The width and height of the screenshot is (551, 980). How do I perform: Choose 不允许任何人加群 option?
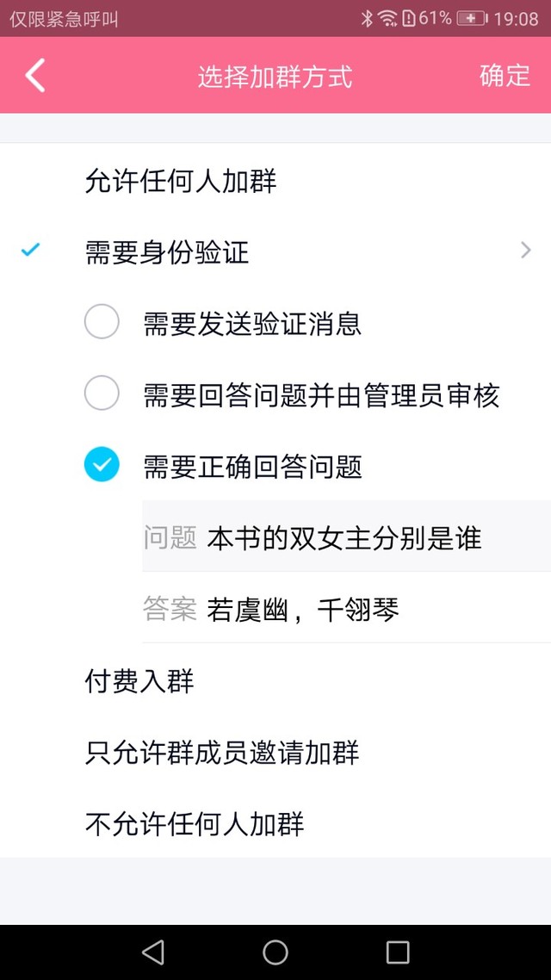[275, 824]
